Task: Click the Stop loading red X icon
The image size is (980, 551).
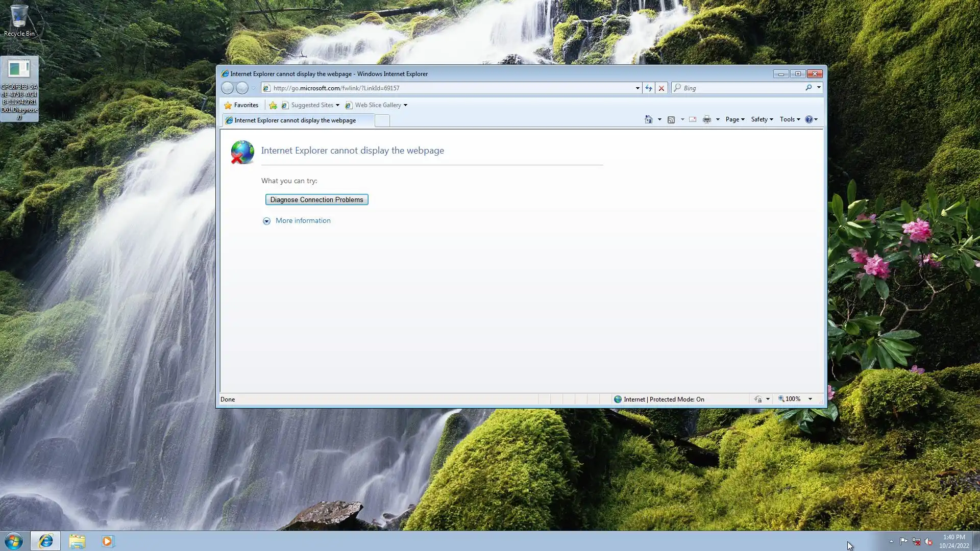Action: [661, 88]
